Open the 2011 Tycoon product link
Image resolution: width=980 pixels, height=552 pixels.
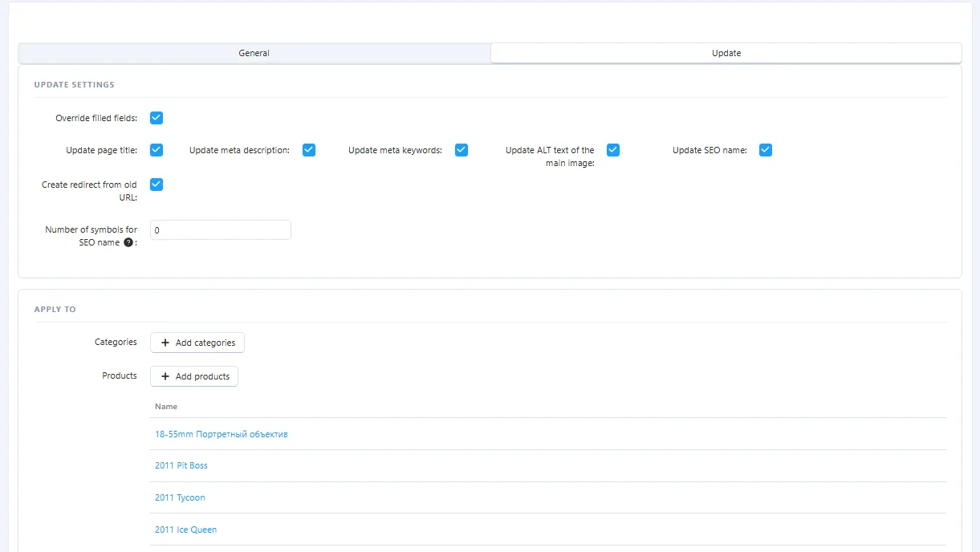180,497
